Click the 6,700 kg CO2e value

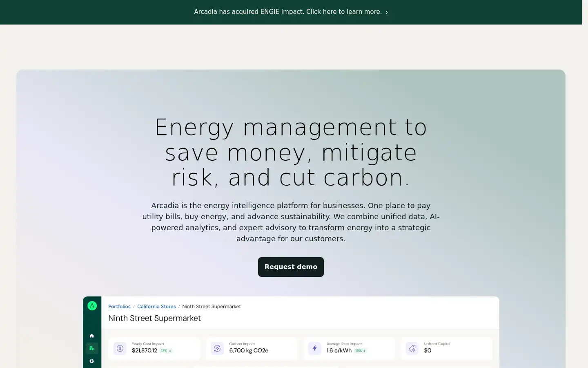coord(249,351)
